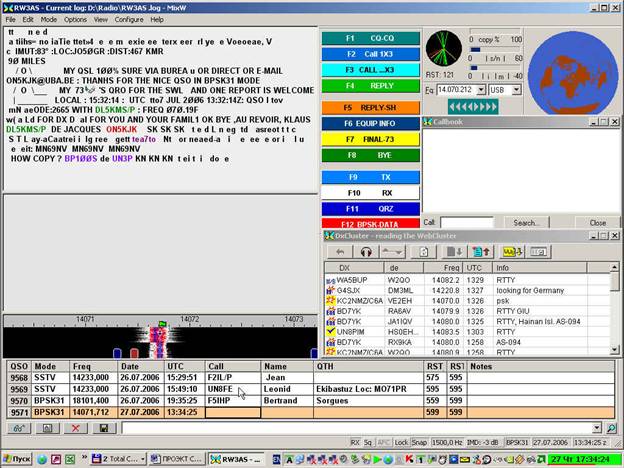Image resolution: width=624 pixels, height=468 pixels.
Task: Click the UN8PIM checkmark spot icon
Action: 330,332
